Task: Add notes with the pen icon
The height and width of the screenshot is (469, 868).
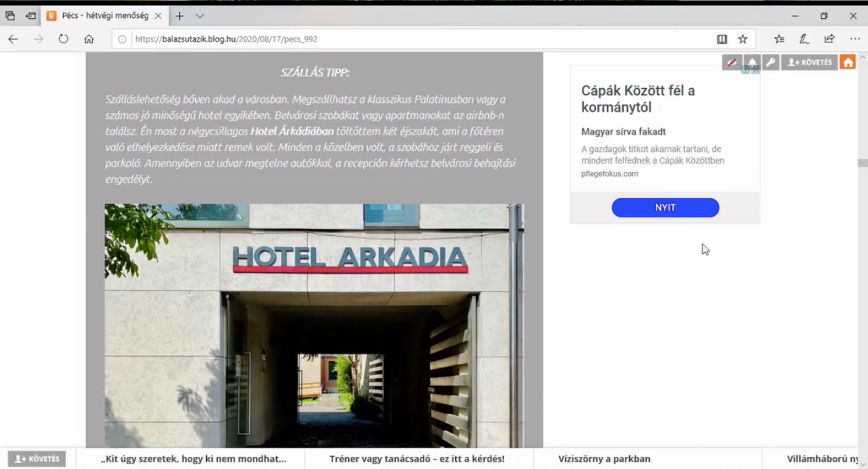Action: (x=804, y=39)
